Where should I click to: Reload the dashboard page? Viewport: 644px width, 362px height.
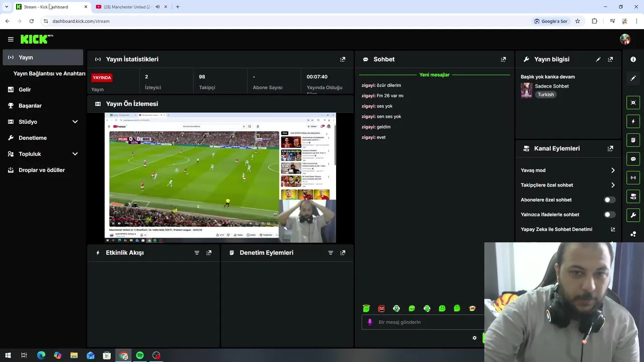tap(31, 21)
